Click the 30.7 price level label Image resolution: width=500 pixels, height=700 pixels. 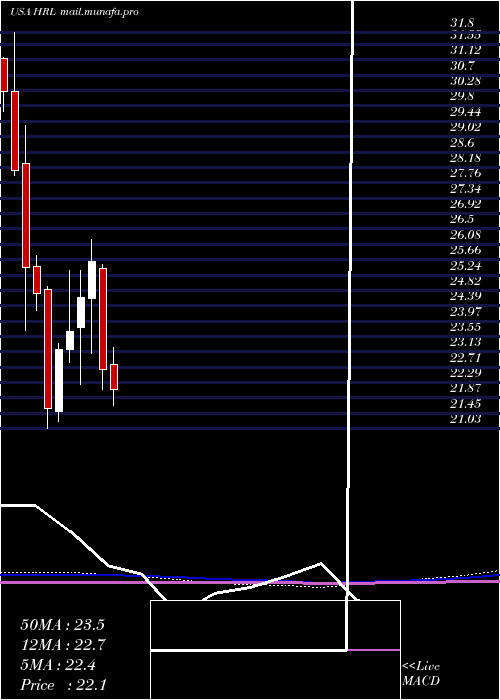point(462,66)
